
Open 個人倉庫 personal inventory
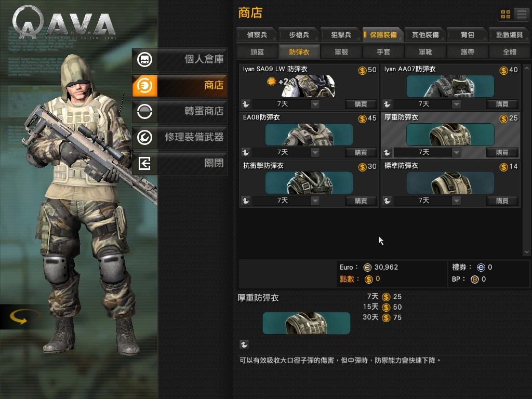pos(180,59)
